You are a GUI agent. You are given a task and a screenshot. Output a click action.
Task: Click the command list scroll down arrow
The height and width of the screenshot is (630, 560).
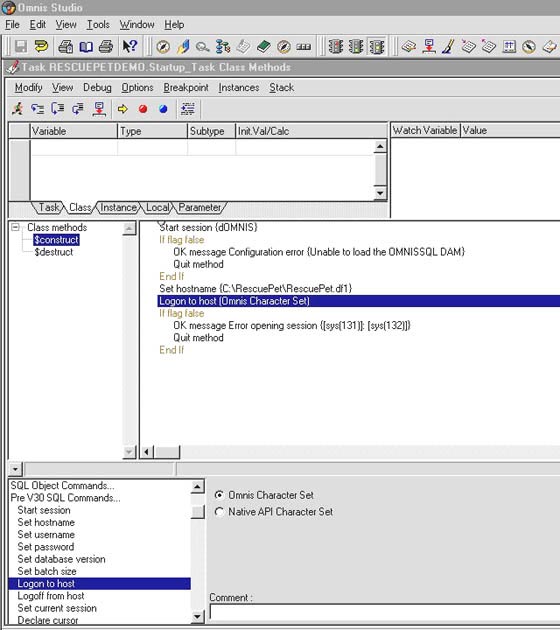click(197, 616)
